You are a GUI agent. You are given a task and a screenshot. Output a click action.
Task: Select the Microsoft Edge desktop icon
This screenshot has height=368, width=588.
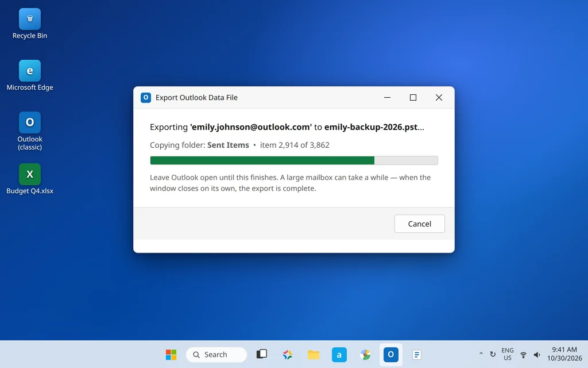pos(30,75)
